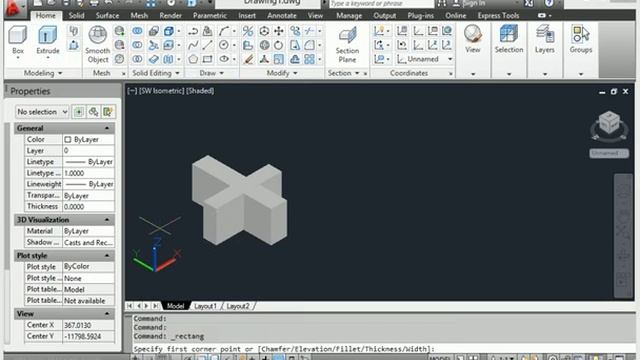Switch to the Layout1 tab

[x=205, y=306]
